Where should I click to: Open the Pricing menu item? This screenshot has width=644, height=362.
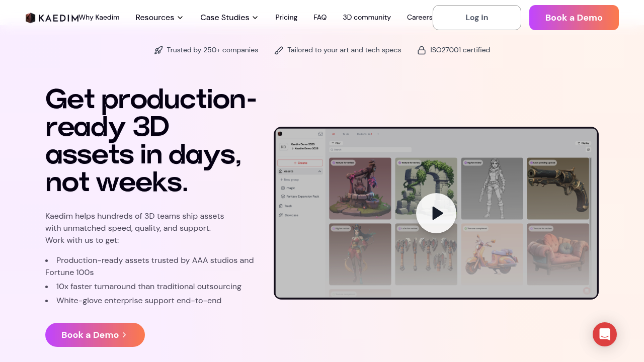(286, 17)
